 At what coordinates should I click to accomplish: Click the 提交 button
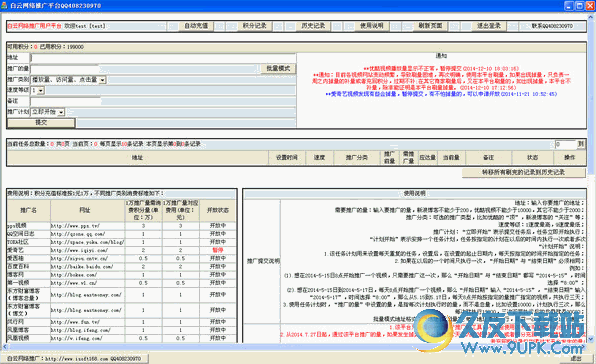[x=41, y=123]
